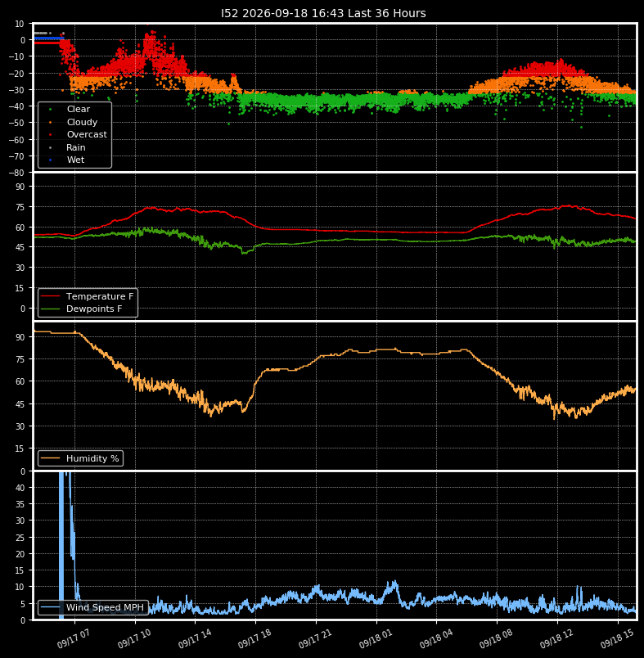644x658 pixels.
Task: Click the '09/17 07' x-axis tick label
Action: pyautogui.click(x=73, y=639)
